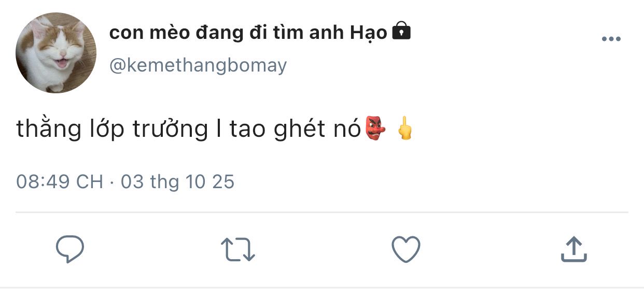Click the @kemethangbomay handle
The image size is (644, 297).
coord(198,66)
